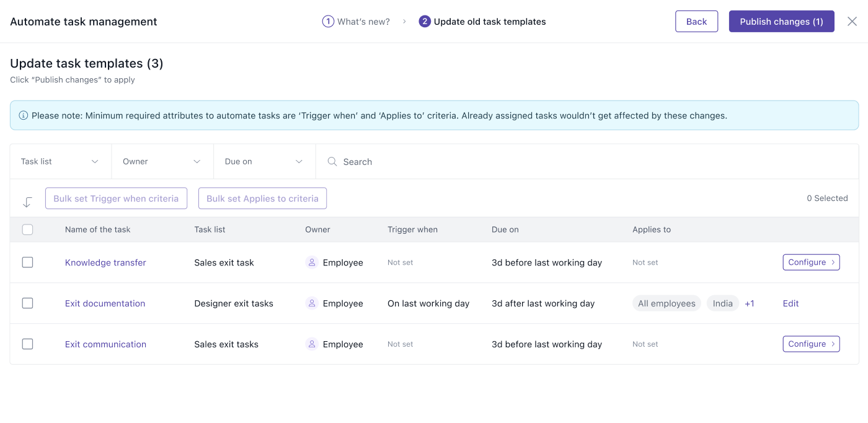Click Employee owner icon for Exit documentation

312,303
